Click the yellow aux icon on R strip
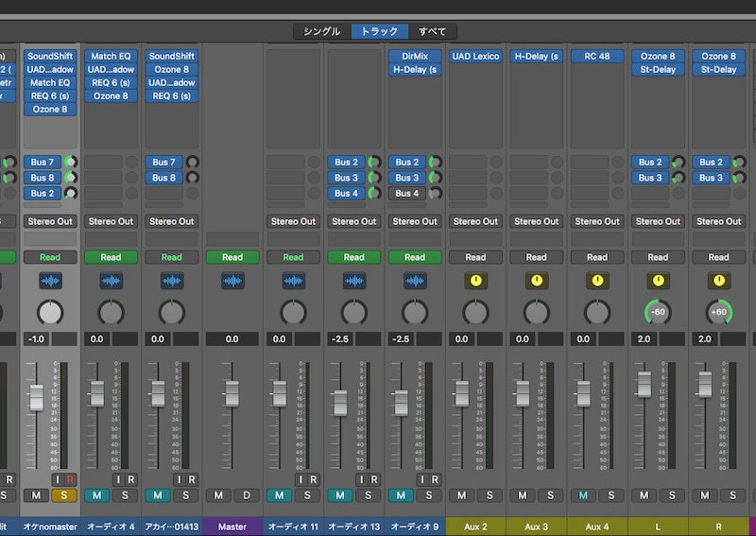This screenshot has height=536, width=756. coord(719,281)
